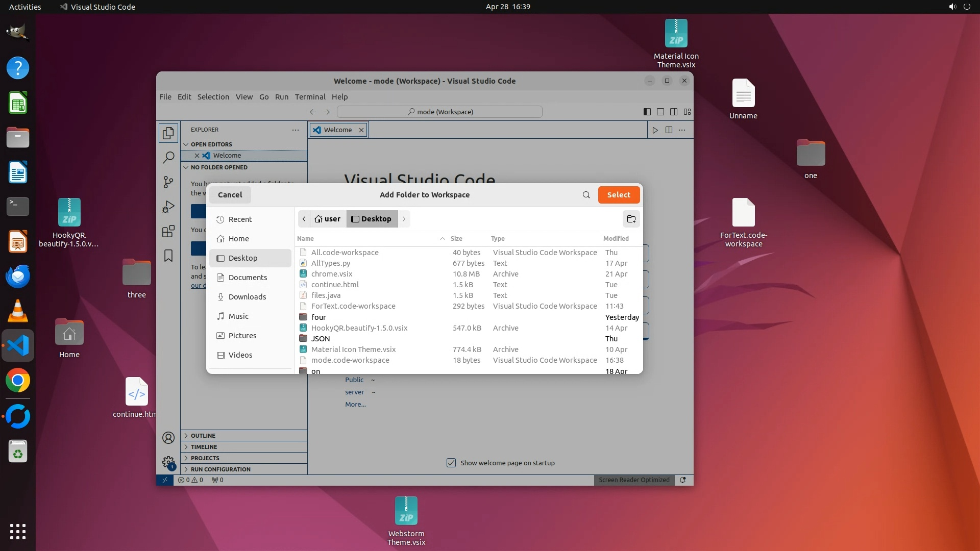The height and width of the screenshot is (551, 980).
Task: Open Source Control view icon
Action: click(x=168, y=182)
